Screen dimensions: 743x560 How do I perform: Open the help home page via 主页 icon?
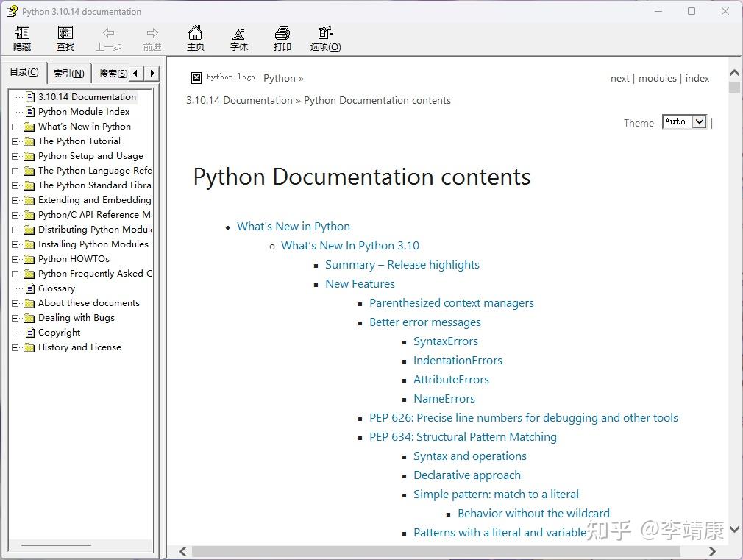195,37
